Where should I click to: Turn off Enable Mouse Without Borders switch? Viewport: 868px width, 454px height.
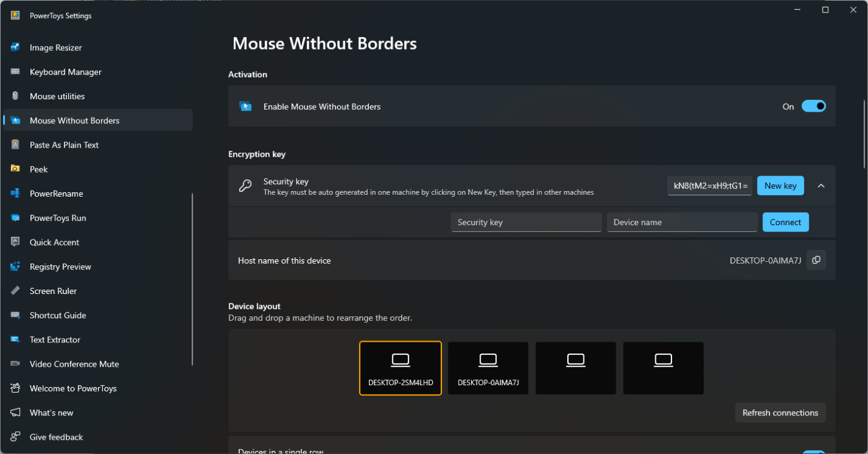(x=813, y=106)
